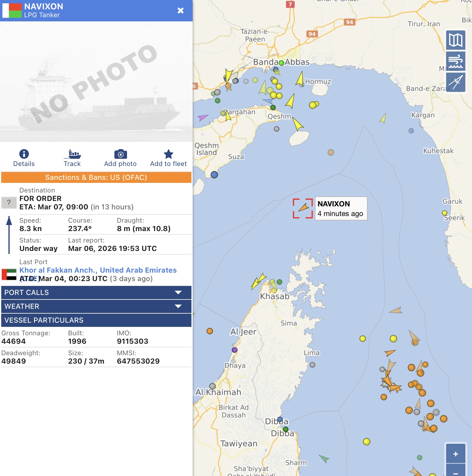Toggle the wind and weather overlay
472x476 pixels.
point(456,61)
